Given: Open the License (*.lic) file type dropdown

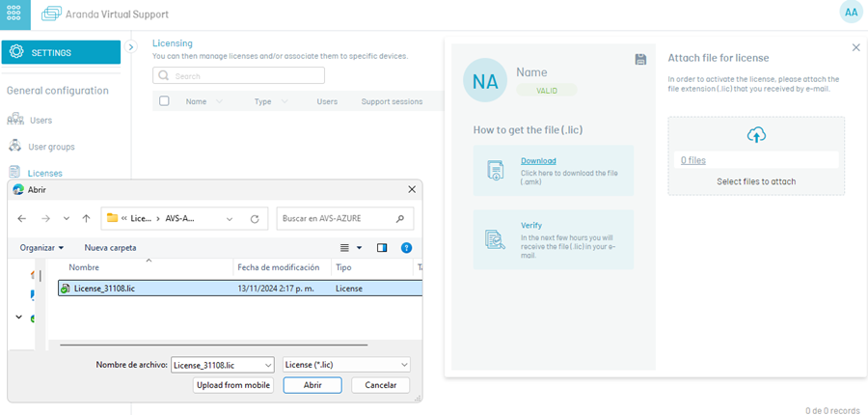Looking at the screenshot, I should [347, 365].
